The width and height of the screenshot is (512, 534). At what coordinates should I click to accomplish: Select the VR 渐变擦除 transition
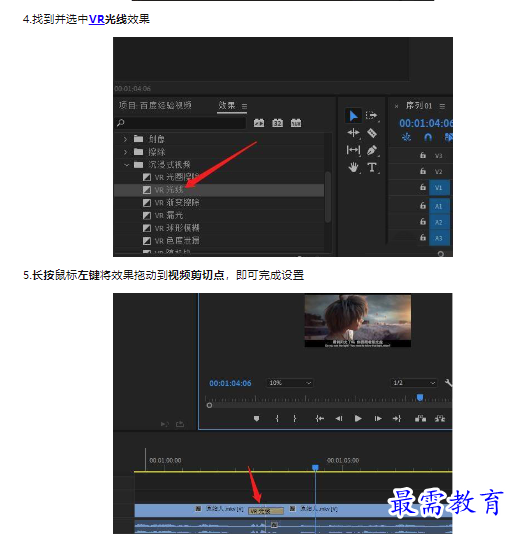(219, 203)
